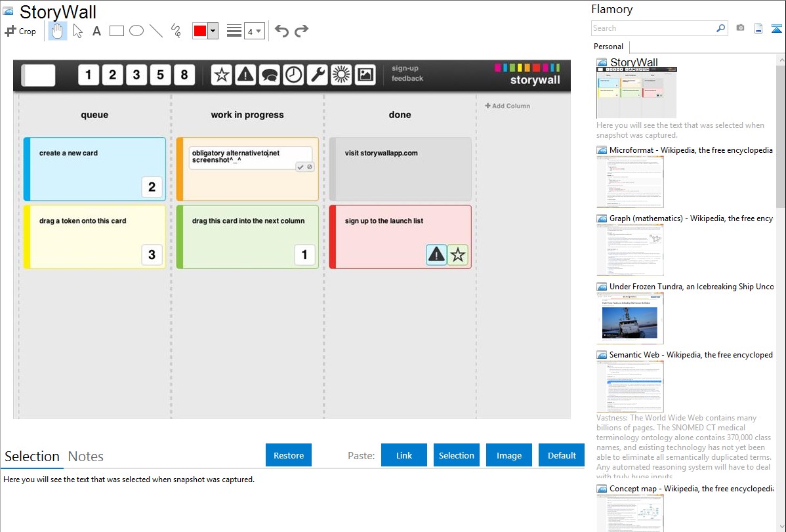
Task: Click the camera snapshot icon
Action: [x=740, y=28]
